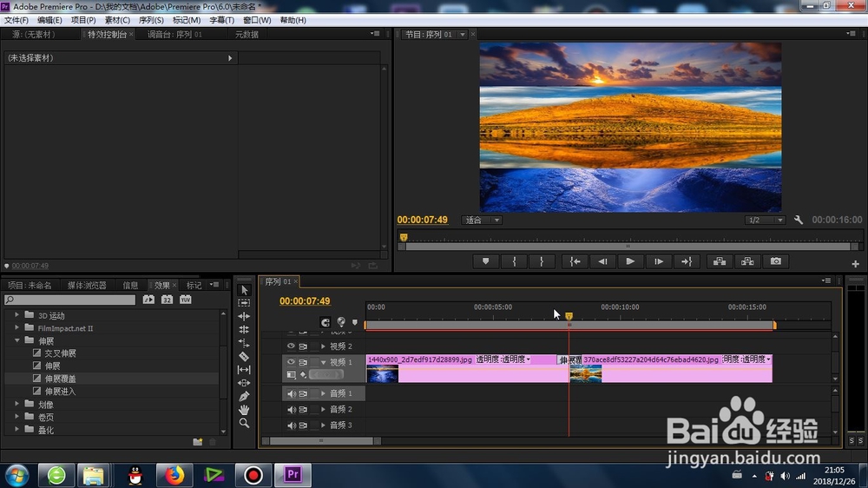The image size is (868, 488).
Task: Step back one frame
Action: 602,261
